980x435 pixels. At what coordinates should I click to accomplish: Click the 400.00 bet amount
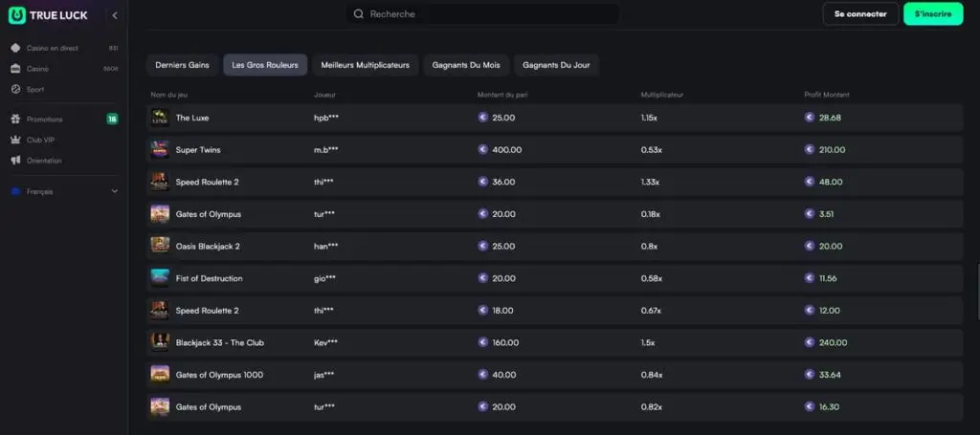pos(507,150)
